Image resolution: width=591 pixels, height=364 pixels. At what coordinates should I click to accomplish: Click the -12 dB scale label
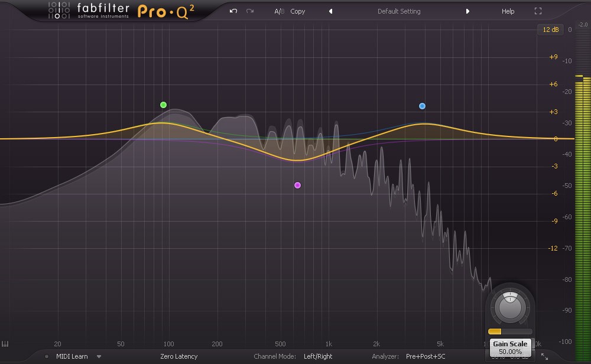click(x=553, y=248)
